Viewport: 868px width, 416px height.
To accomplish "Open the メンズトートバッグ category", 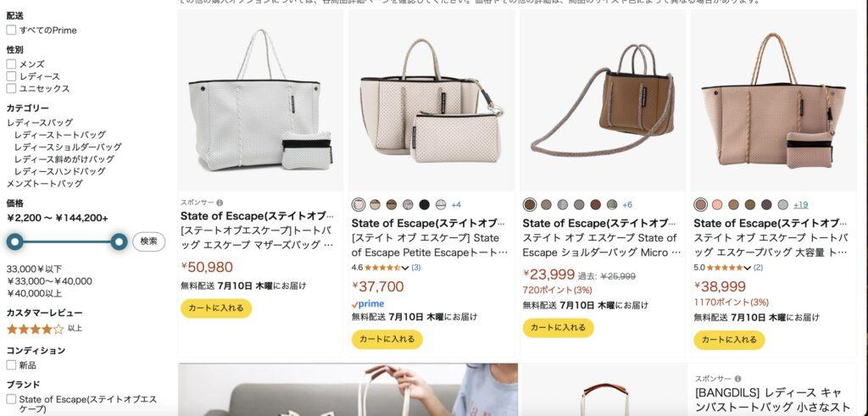I will point(44,183).
